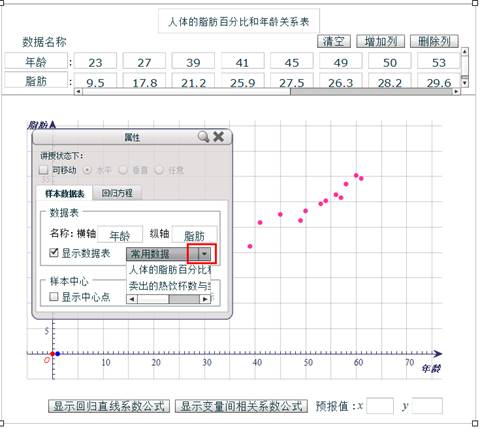
Task: Select the blue point on the axis
Action: coord(58,354)
